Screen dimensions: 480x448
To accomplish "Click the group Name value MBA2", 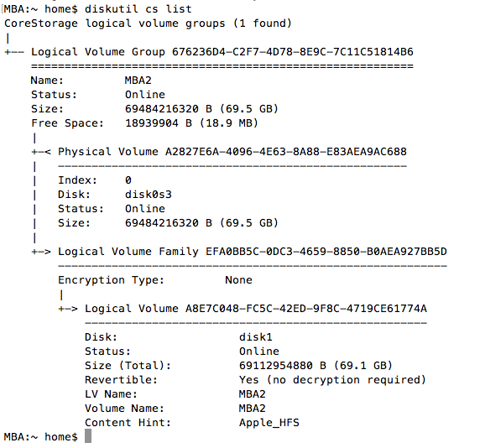I will pos(138,81).
